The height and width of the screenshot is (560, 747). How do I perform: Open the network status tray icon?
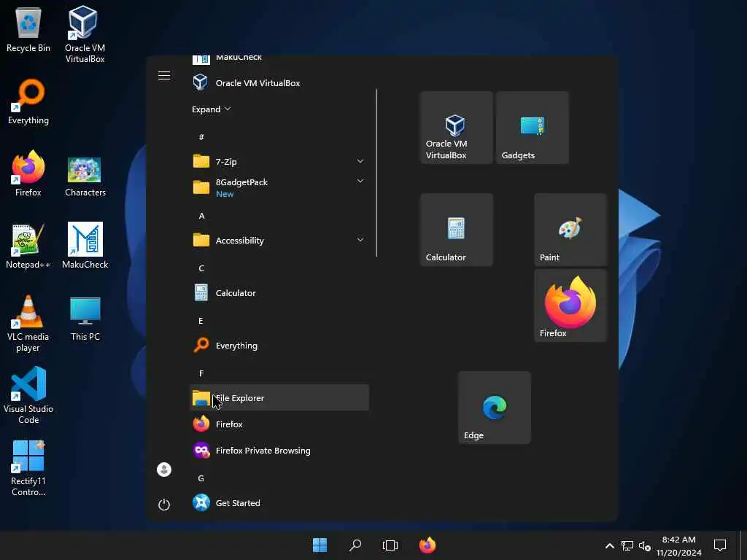tap(627, 545)
